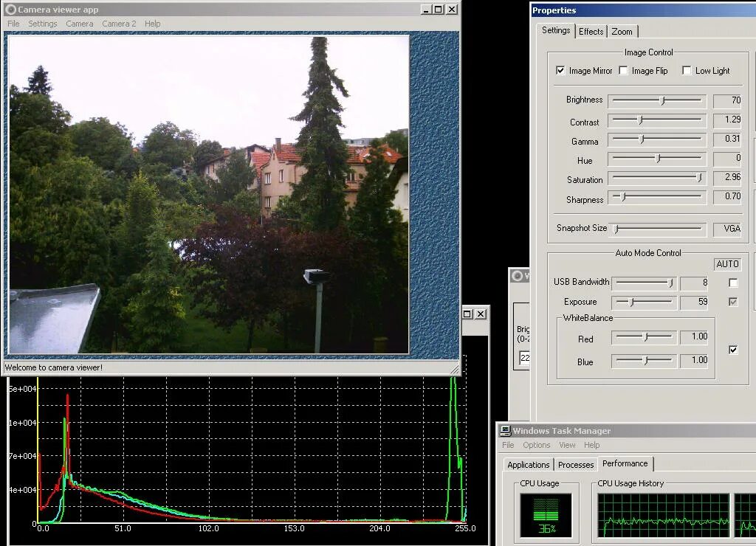Click the Camera viewer app title bar icon
This screenshot has width=756, height=546.
tap(10, 10)
